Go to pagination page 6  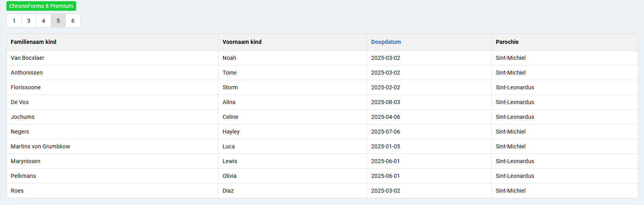(73, 21)
